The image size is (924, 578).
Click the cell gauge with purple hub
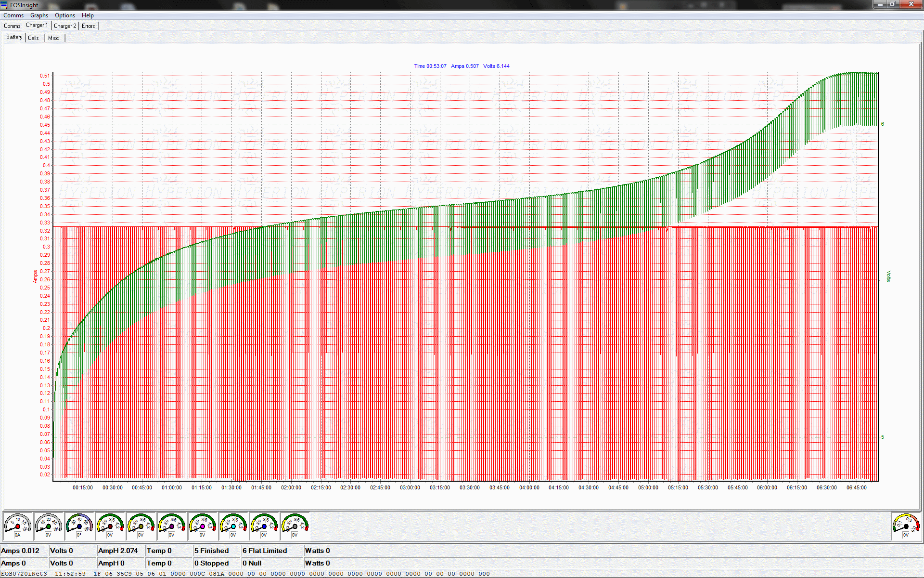click(172, 525)
